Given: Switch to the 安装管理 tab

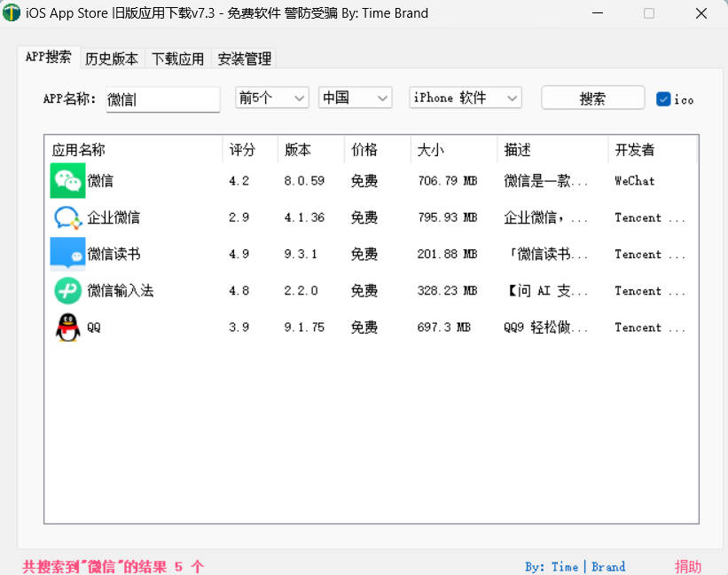Looking at the screenshot, I should click(x=244, y=59).
